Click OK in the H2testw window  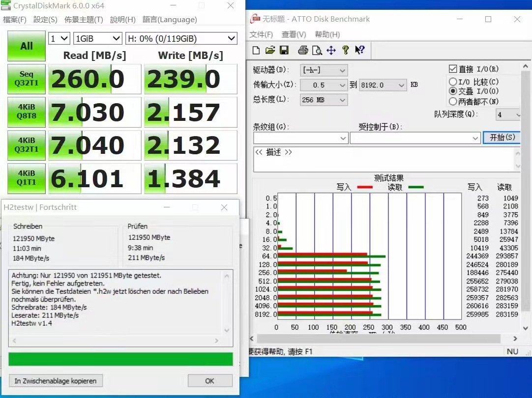209,381
